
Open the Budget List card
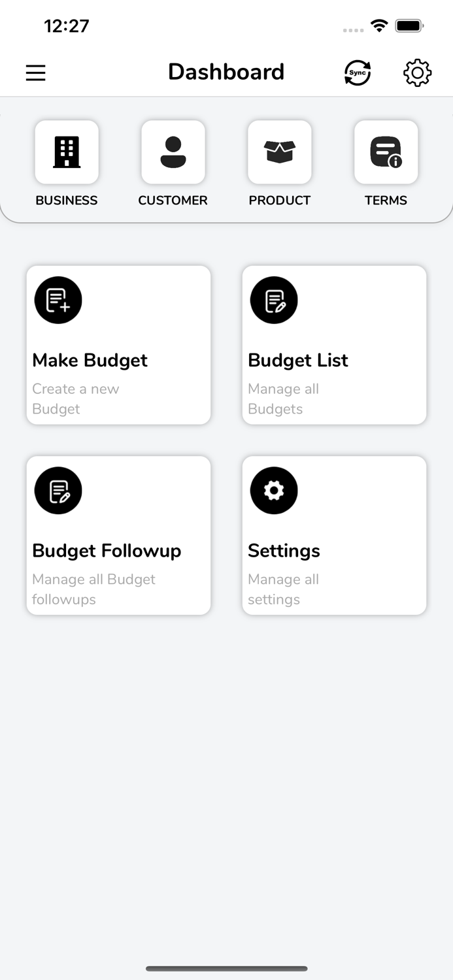(334, 345)
